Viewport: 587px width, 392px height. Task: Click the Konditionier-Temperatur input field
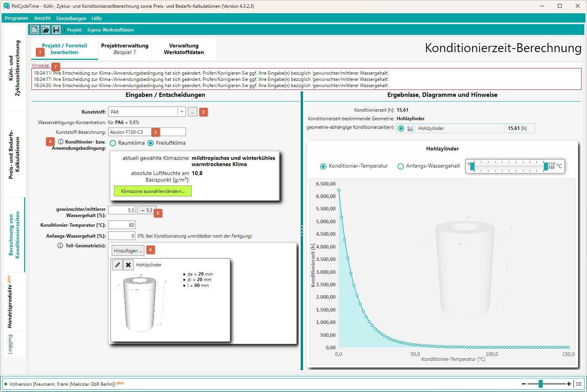tap(122, 225)
